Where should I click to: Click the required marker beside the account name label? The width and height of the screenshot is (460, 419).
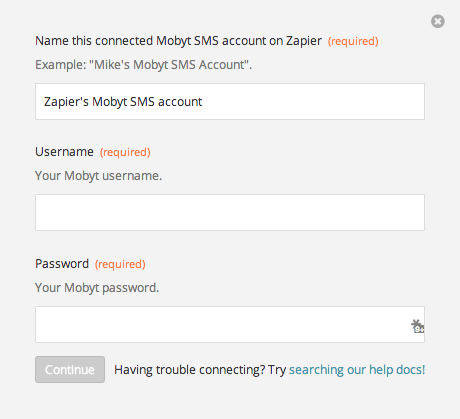coord(353,41)
